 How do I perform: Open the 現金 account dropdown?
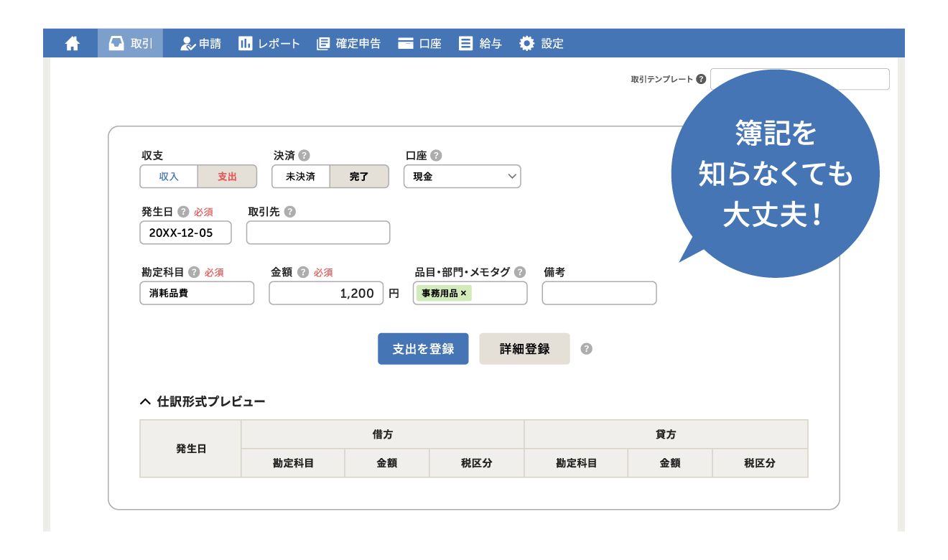[463, 177]
